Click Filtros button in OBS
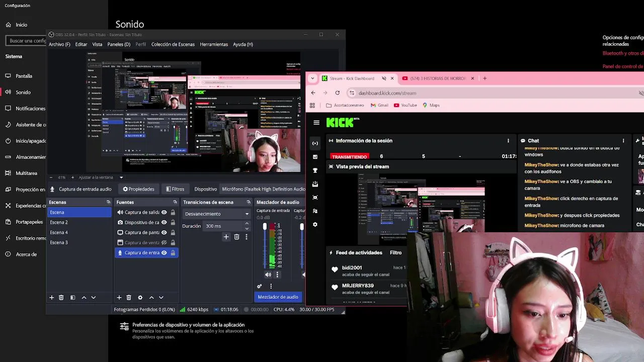Image resolution: width=644 pixels, height=362 pixels. click(x=175, y=189)
